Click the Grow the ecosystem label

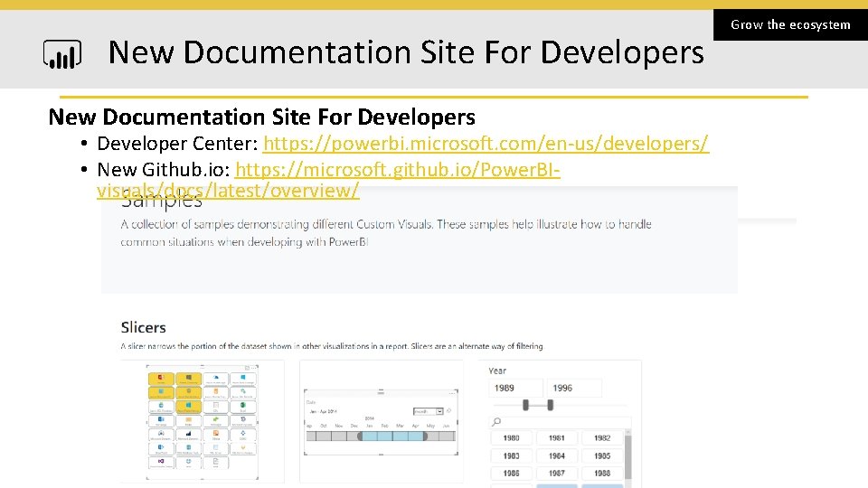[x=790, y=25]
